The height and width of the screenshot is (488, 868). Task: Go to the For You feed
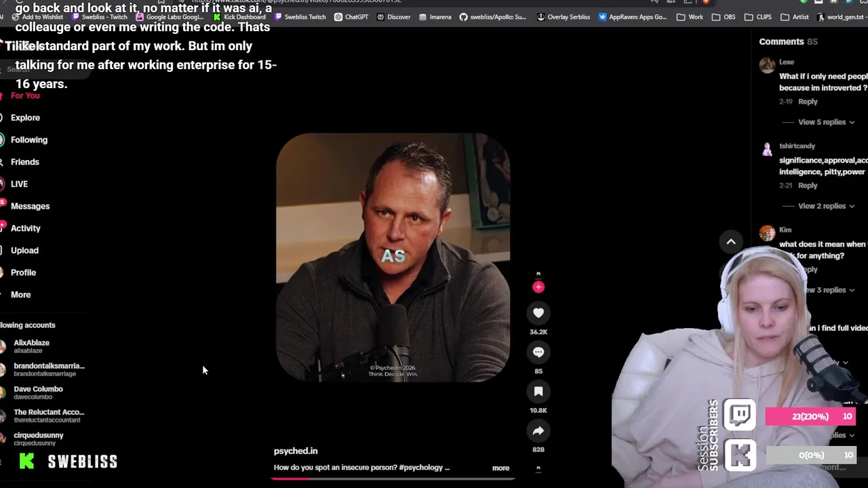pos(25,96)
